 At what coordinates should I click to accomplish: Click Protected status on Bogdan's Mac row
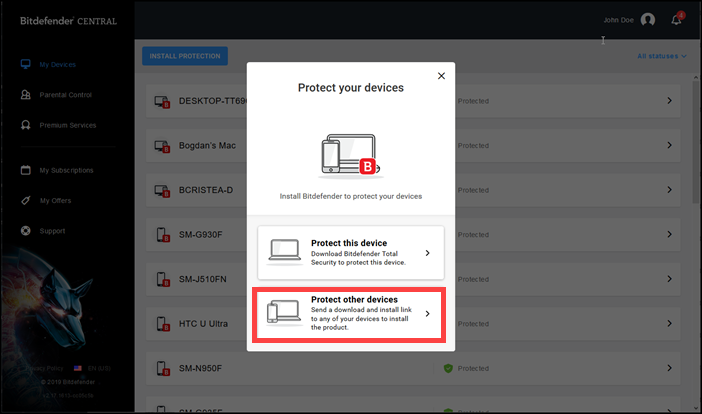click(x=473, y=145)
